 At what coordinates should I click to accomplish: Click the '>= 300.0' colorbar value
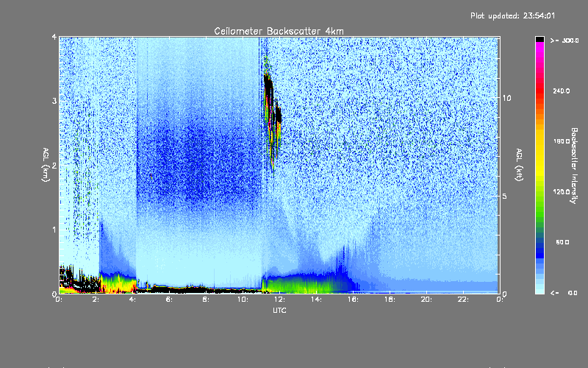click(564, 40)
